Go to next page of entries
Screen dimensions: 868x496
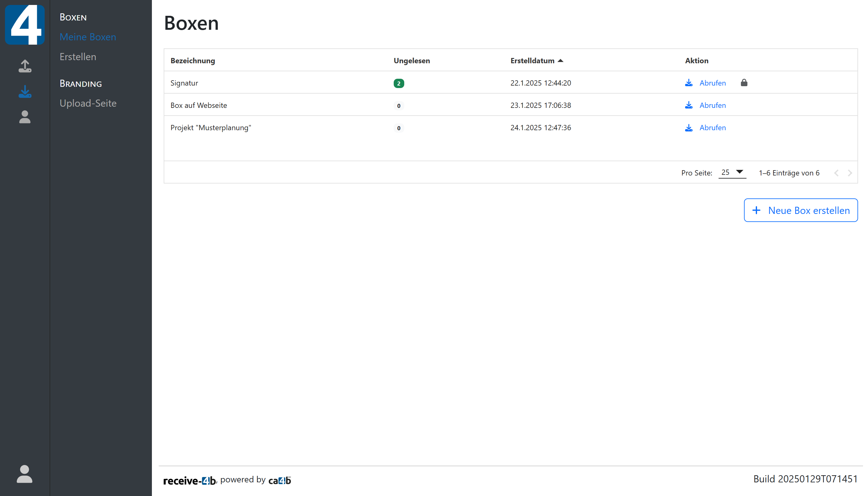[x=850, y=173]
